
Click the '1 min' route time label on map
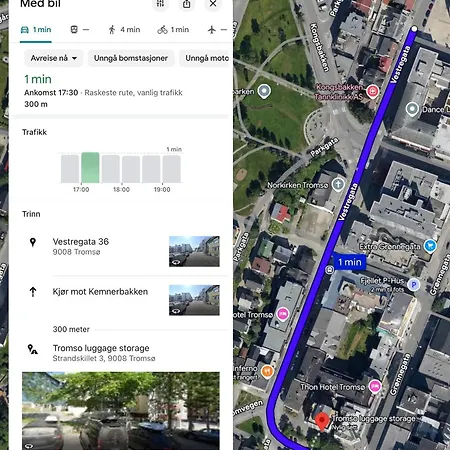tap(350, 262)
